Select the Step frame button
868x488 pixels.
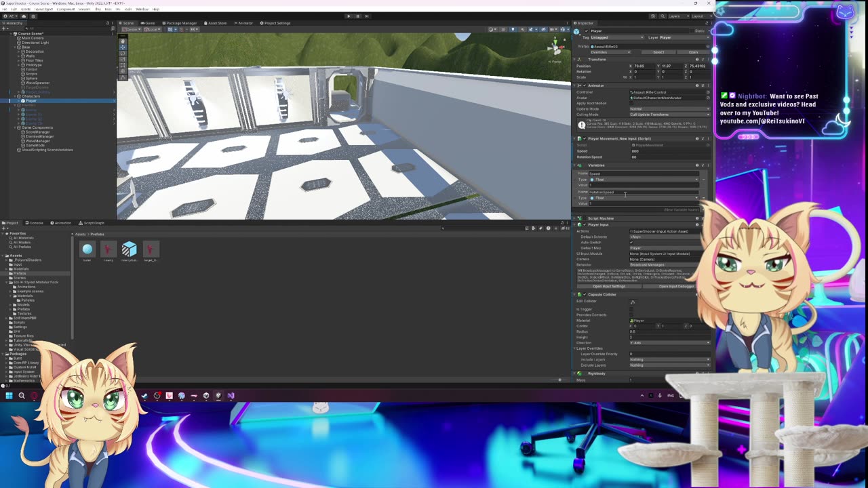366,16
